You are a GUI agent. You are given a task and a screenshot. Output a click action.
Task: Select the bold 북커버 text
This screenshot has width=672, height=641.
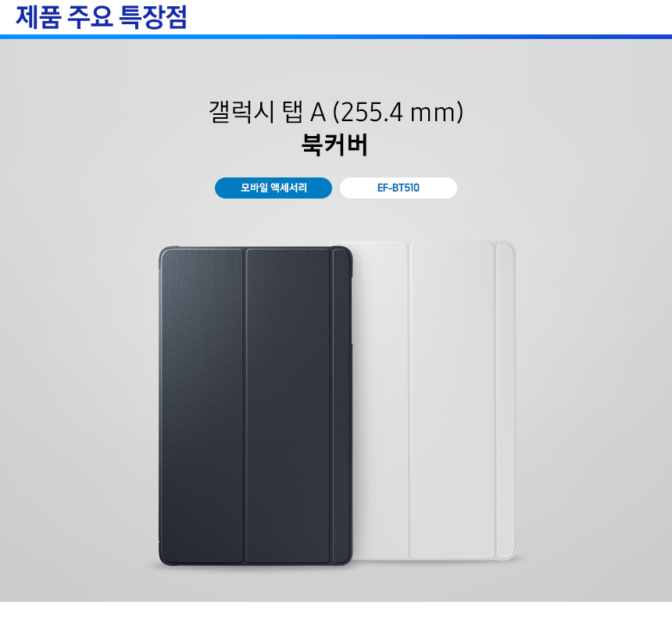[x=334, y=145]
